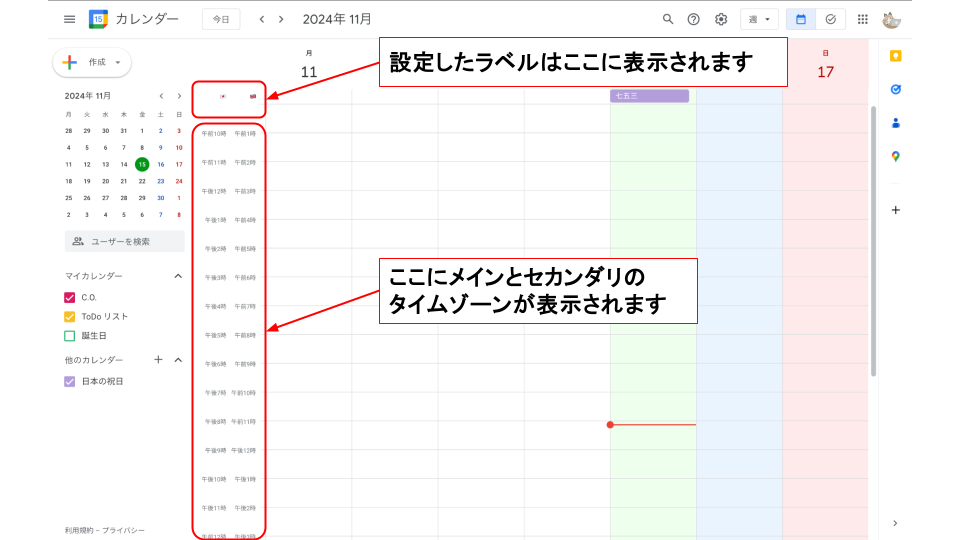Toggle the ToDo リスト calendar checkbox
The width and height of the screenshot is (960, 540).
(x=70, y=317)
